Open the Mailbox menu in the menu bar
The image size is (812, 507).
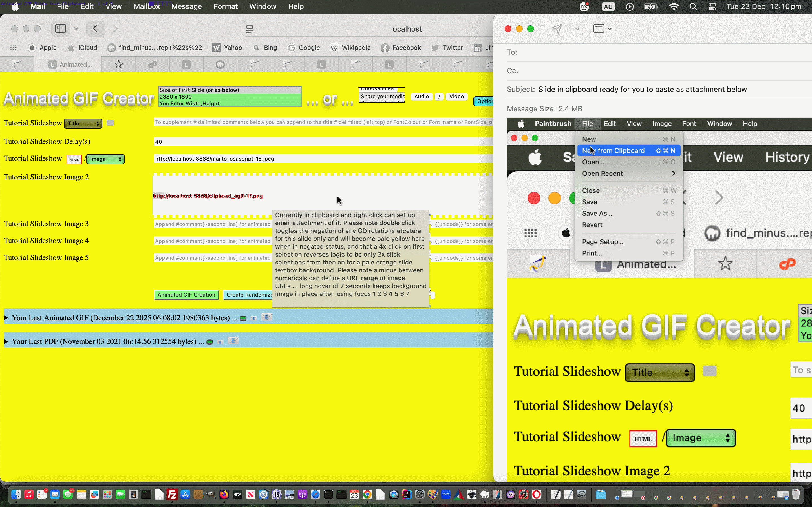[x=146, y=6]
